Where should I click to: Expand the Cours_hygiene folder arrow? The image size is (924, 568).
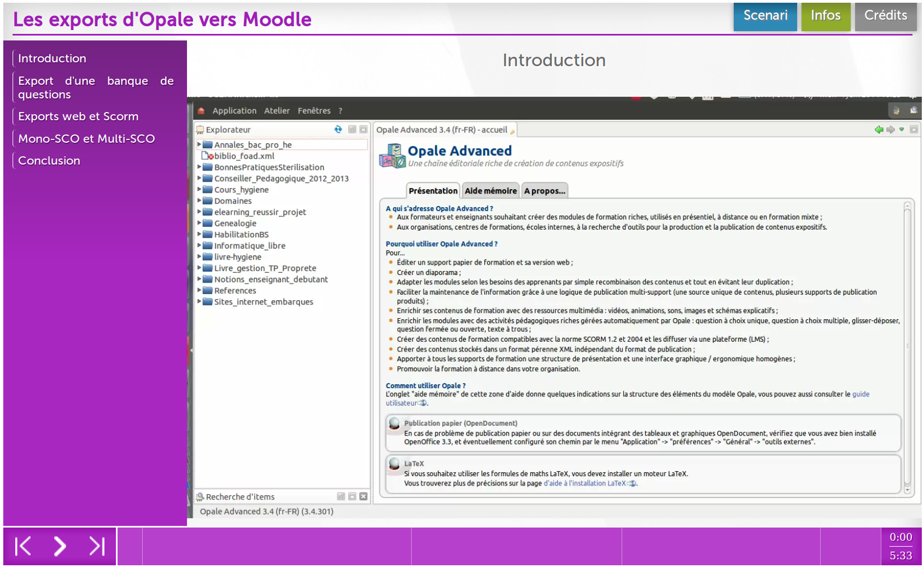(200, 190)
